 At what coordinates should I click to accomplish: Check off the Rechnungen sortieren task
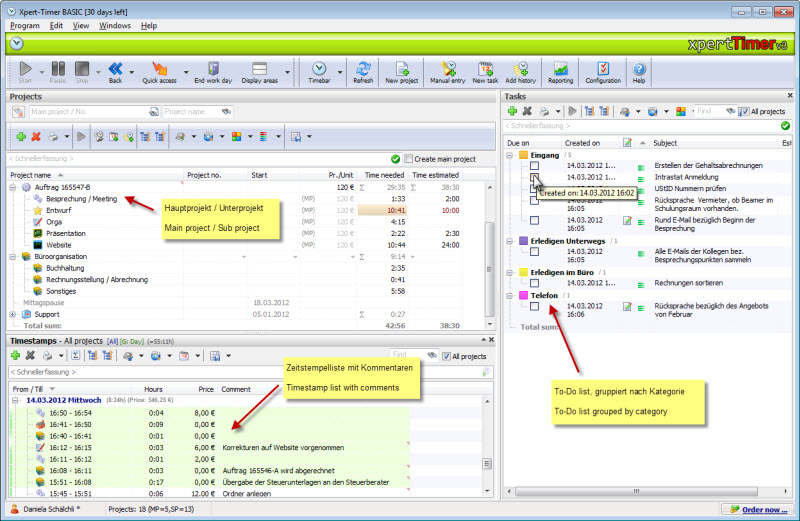[534, 283]
